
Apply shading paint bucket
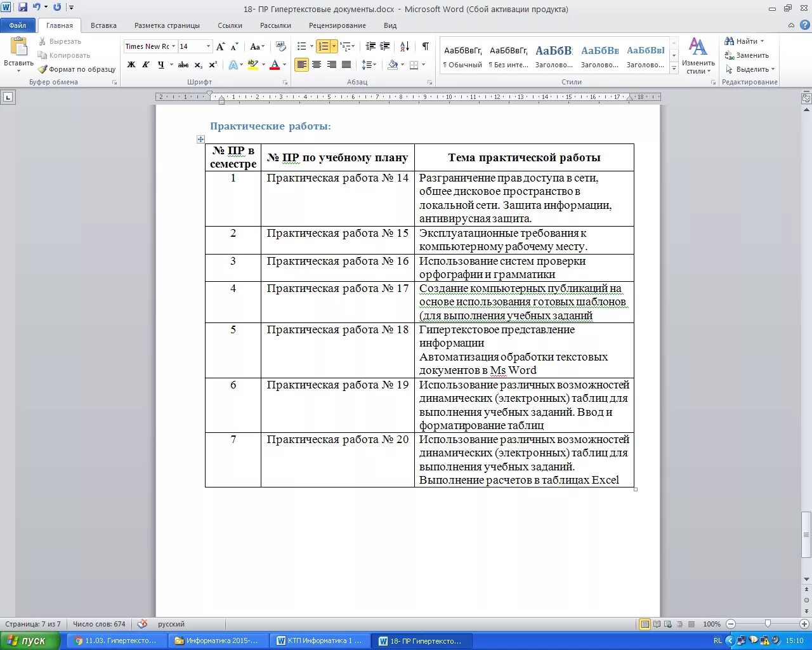[x=393, y=65]
